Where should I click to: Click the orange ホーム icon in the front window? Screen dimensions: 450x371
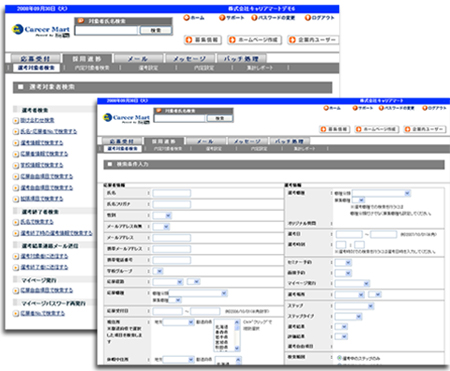[326, 108]
